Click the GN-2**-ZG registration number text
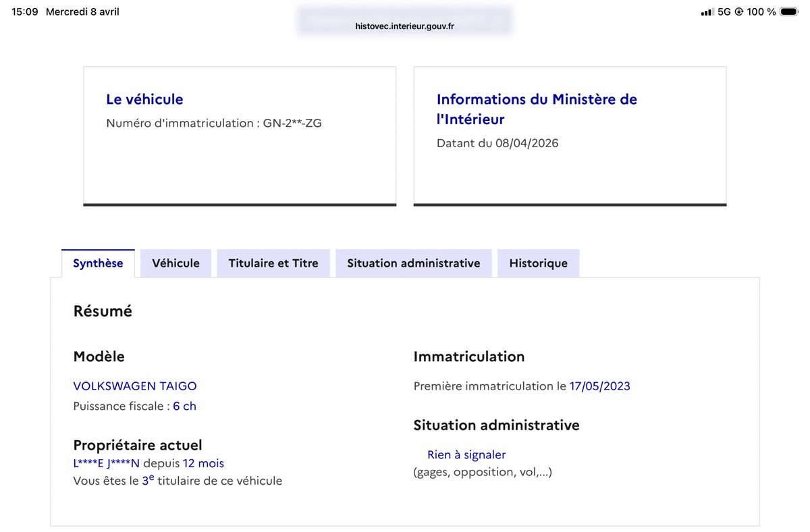Image resolution: width=810 pixels, height=532 pixels. point(293,124)
